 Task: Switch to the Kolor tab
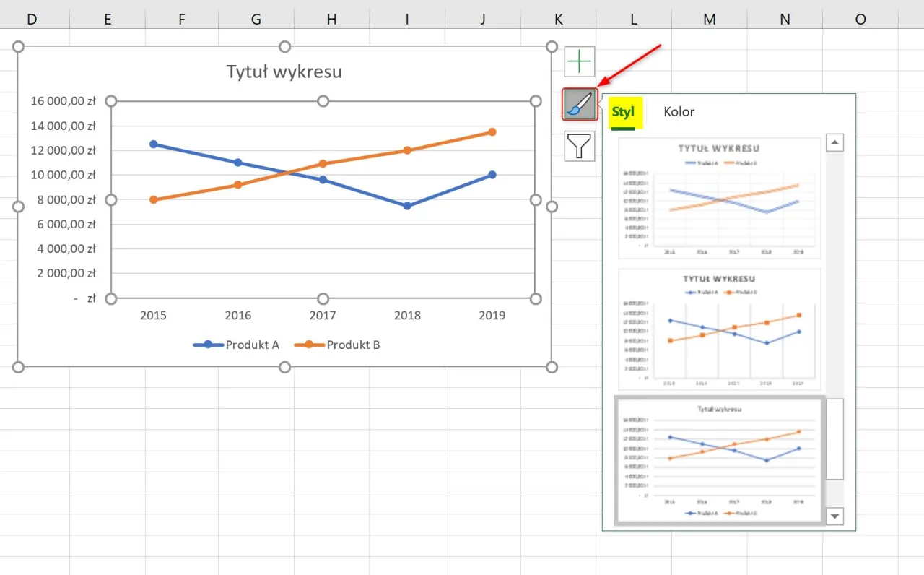pos(679,112)
